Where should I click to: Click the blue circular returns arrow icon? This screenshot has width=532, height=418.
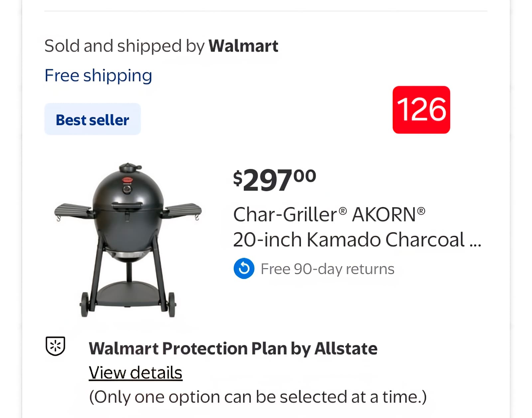[244, 268]
